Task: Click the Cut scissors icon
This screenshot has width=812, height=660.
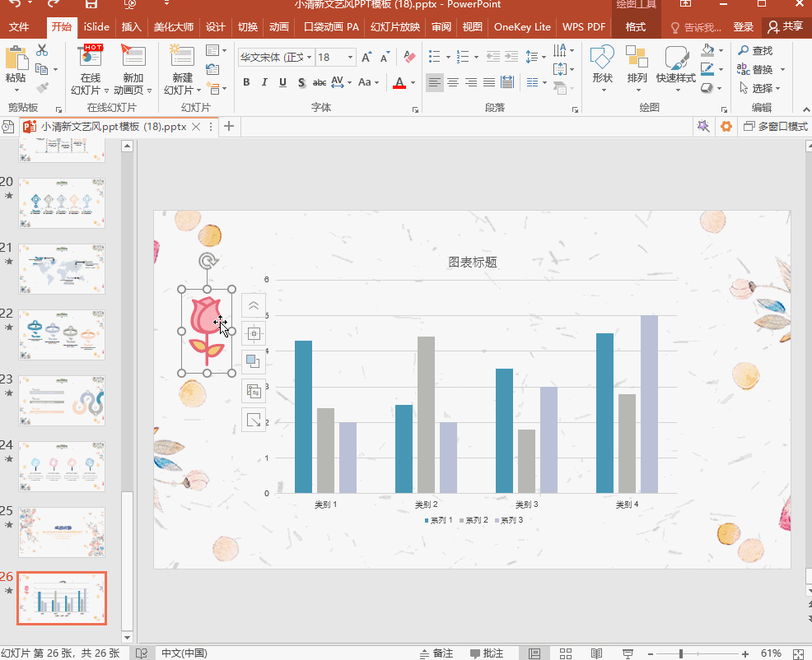Action: click(x=42, y=50)
